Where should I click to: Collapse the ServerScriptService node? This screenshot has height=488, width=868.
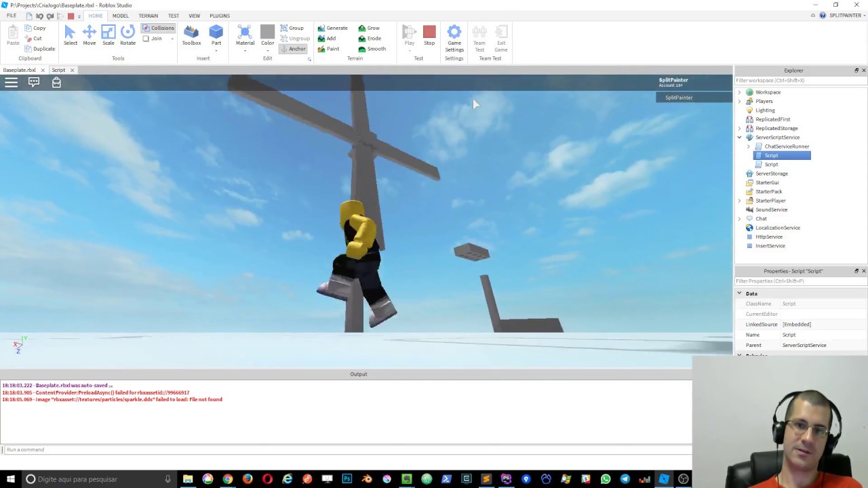pos(740,138)
